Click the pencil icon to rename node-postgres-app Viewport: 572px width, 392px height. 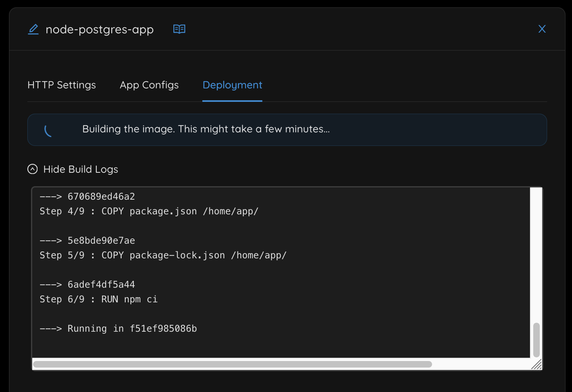tap(33, 29)
